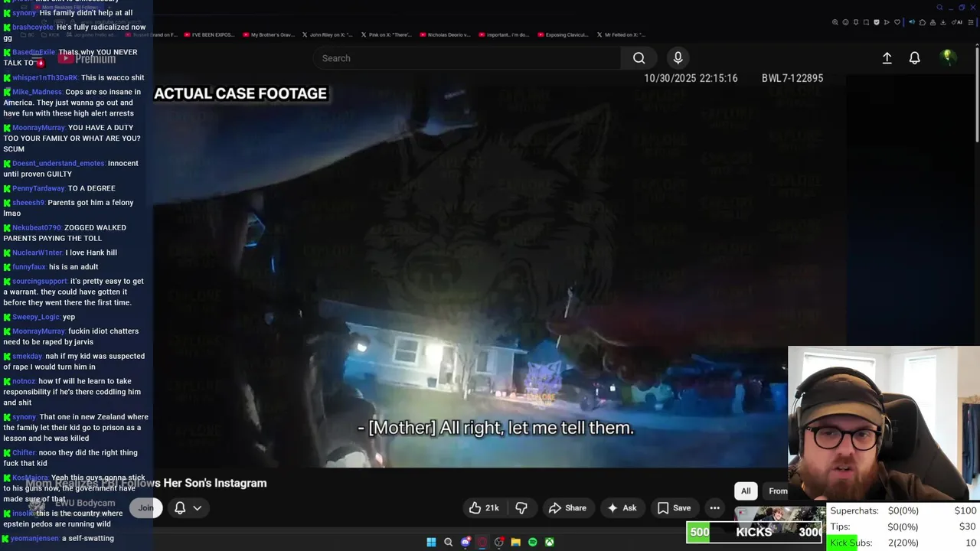Switch to the "I'VE BEEN EXPOS..." tab
Viewport: 980px width, 551px height.
[209, 34]
